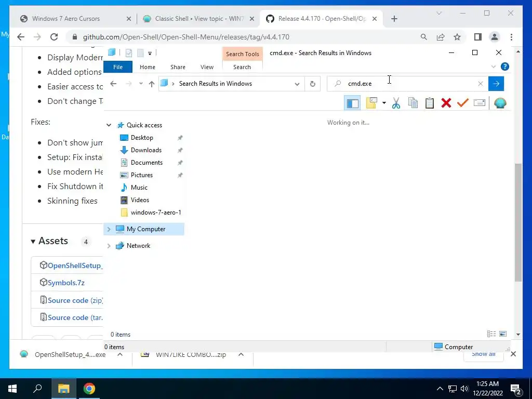Switch to the Home ribbon tab
Image resolution: width=532 pixels, height=399 pixels.
coord(147,67)
